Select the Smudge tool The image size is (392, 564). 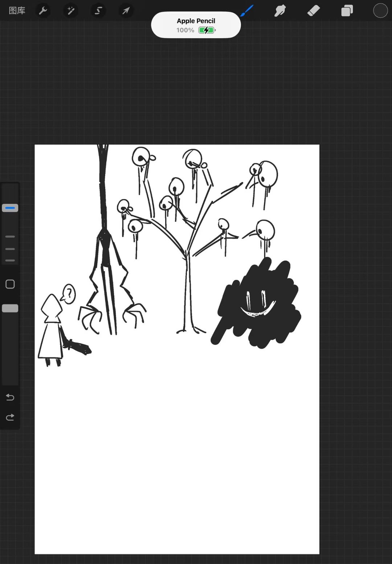click(280, 11)
